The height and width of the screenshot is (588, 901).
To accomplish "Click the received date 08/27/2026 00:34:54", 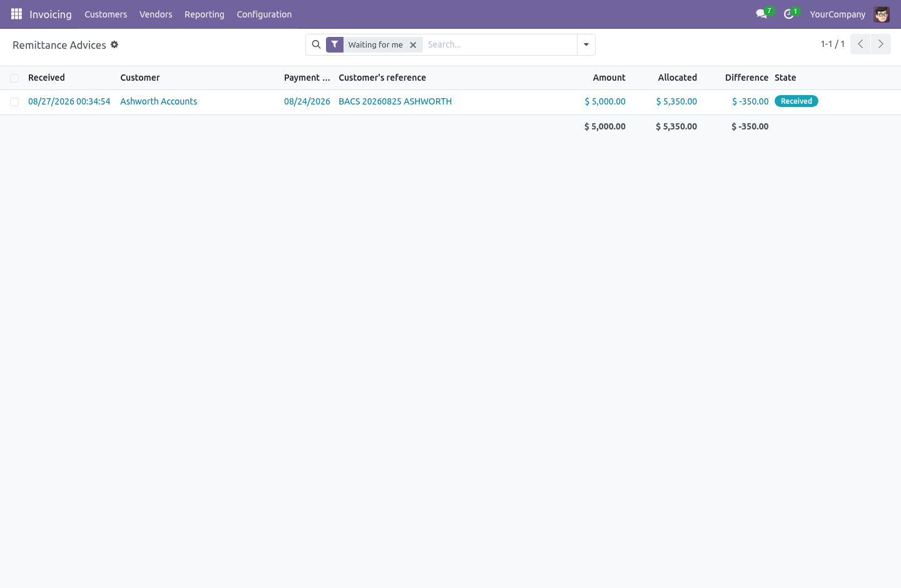I will 69,101.
